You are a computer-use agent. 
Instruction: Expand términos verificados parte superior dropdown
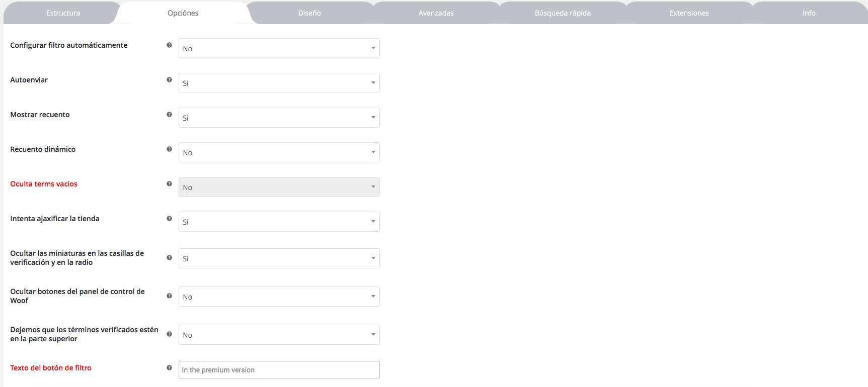coord(279,335)
